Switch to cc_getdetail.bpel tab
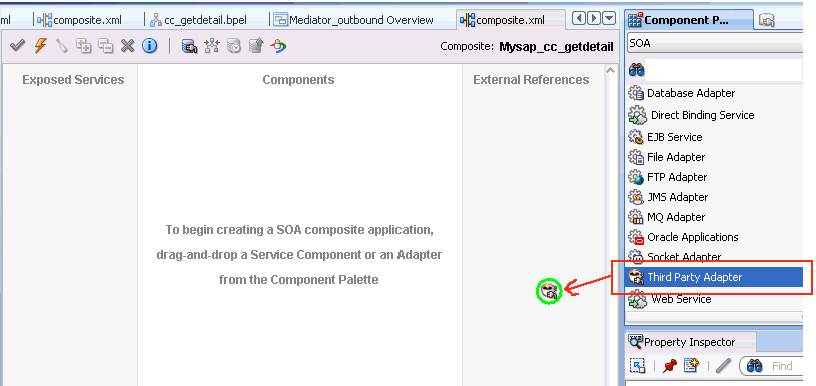Image resolution: width=816 pixels, height=386 pixels. [198, 20]
